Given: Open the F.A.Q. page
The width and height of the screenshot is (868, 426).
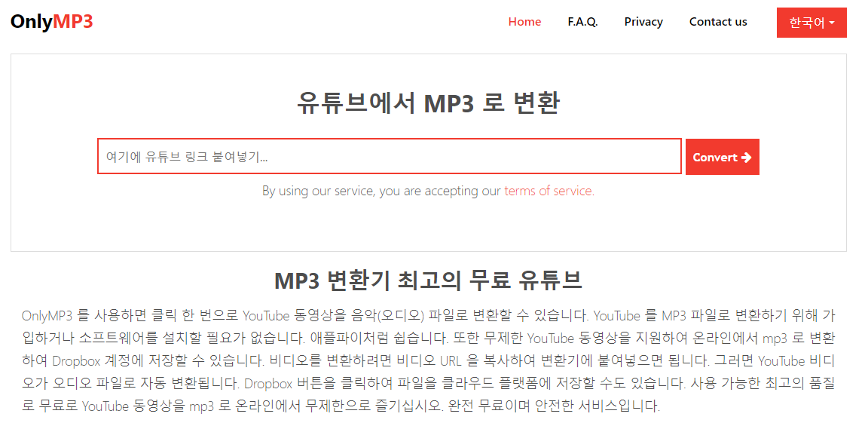Looking at the screenshot, I should pos(582,22).
